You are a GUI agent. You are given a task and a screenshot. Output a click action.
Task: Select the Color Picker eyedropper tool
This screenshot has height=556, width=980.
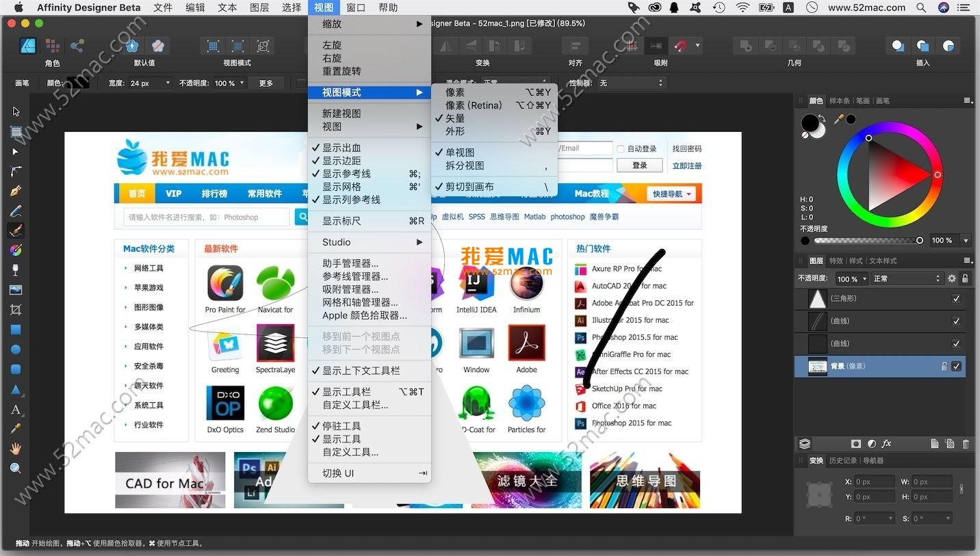pyautogui.click(x=16, y=429)
